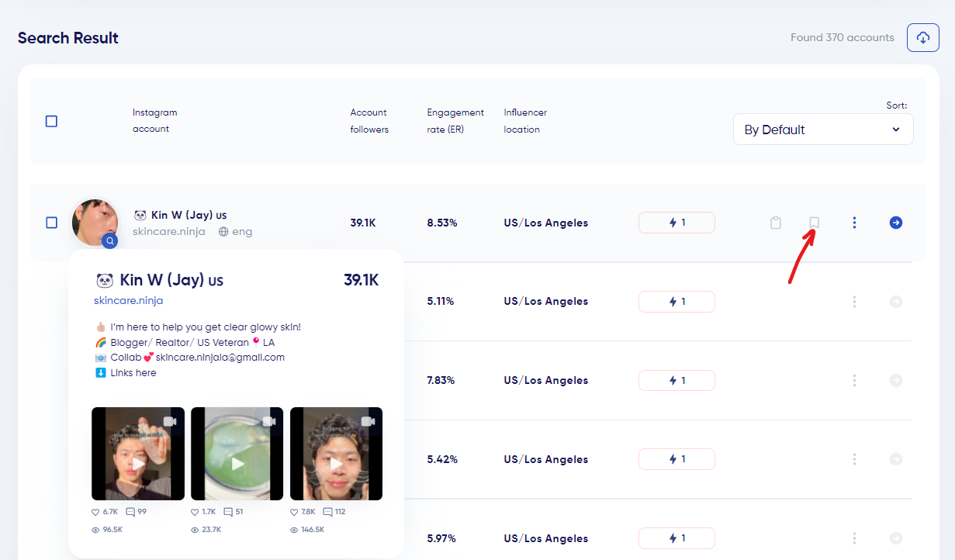
Task: Open Kin W's profile via the blue arrow
Action: 896,223
